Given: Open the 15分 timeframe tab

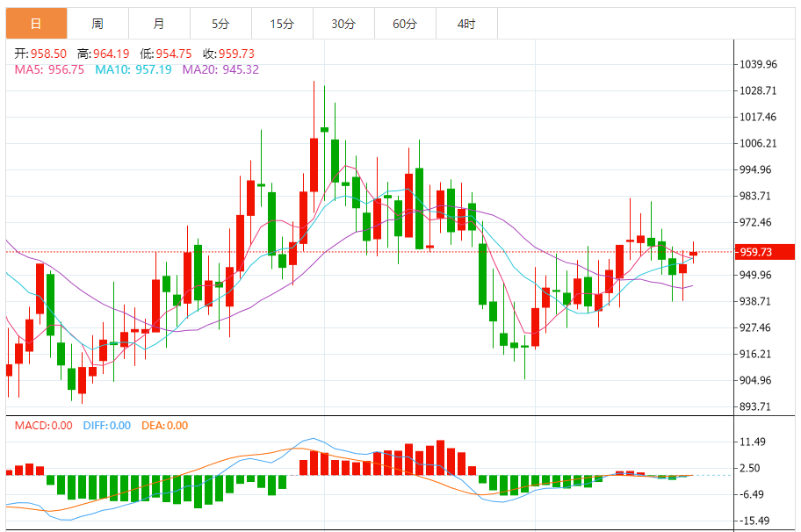Looking at the screenshot, I should [x=282, y=24].
